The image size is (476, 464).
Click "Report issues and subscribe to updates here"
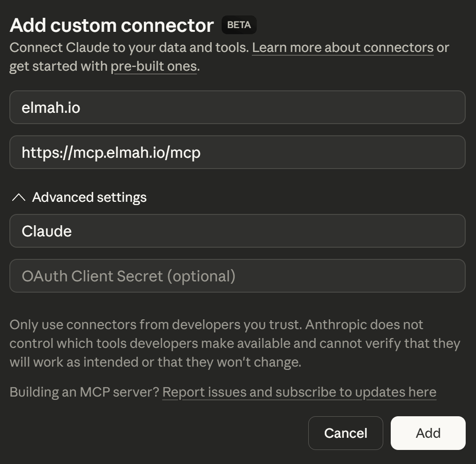[299, 392]
